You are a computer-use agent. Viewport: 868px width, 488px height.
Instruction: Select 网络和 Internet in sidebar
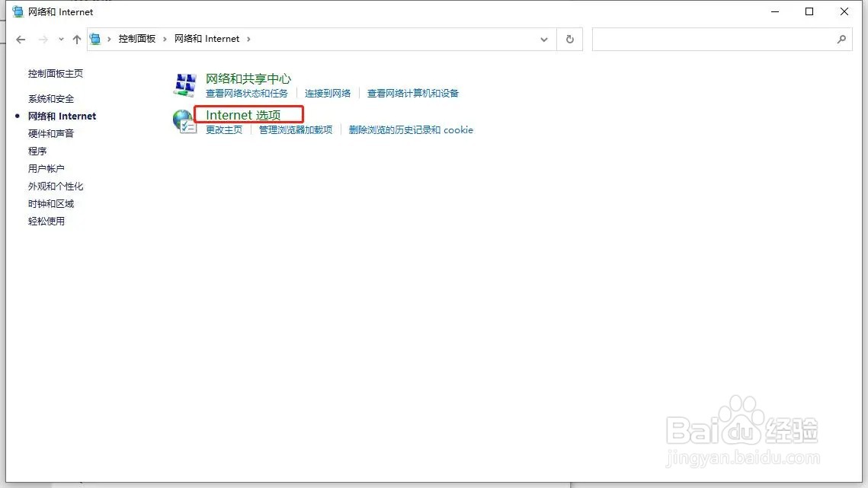pyautogui.click(x=62, y=116)
